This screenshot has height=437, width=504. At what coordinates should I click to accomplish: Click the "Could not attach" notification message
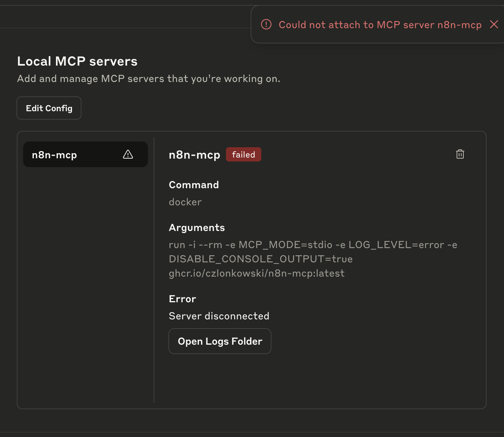(380, 25)
